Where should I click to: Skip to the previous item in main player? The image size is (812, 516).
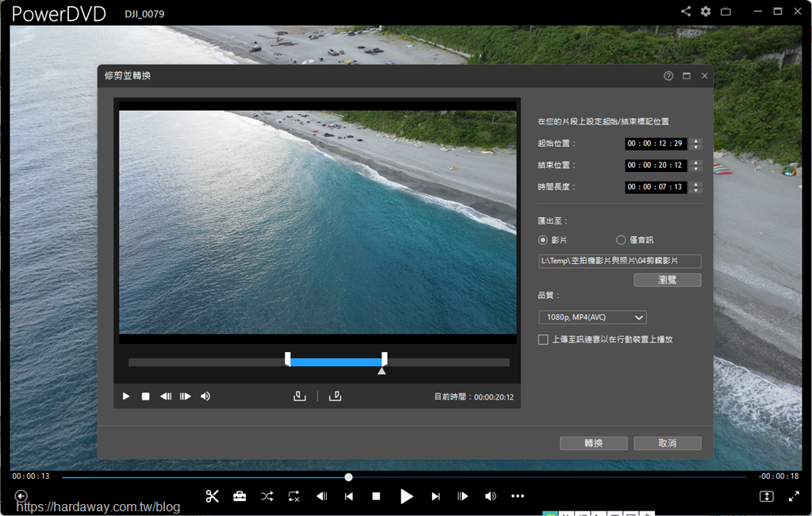(349, 496)
